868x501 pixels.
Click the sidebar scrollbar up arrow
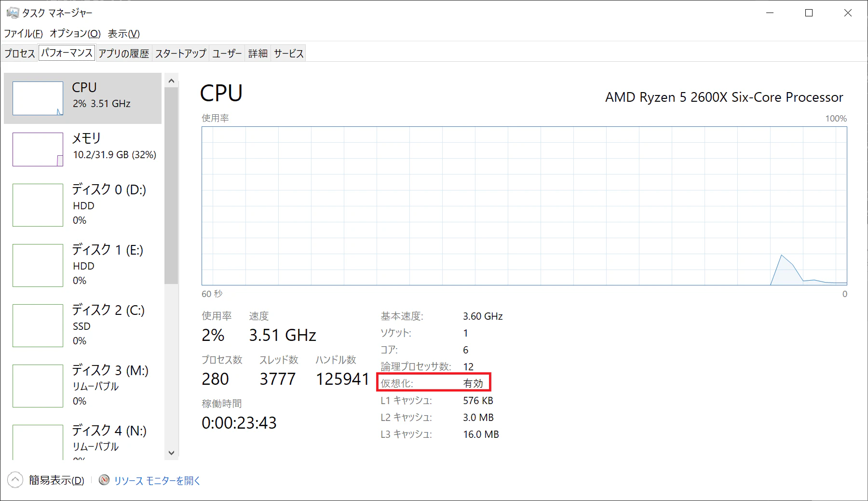click(x=171, y=81)
